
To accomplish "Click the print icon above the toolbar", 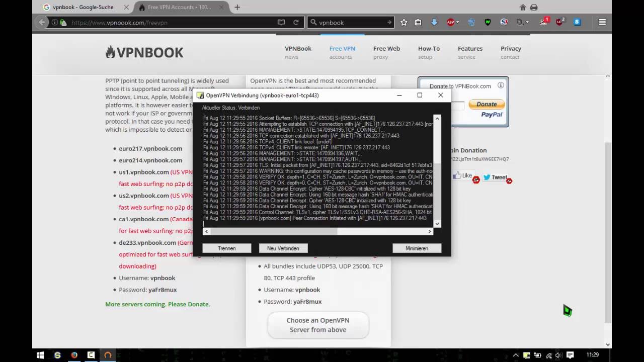I will point(534,7).
